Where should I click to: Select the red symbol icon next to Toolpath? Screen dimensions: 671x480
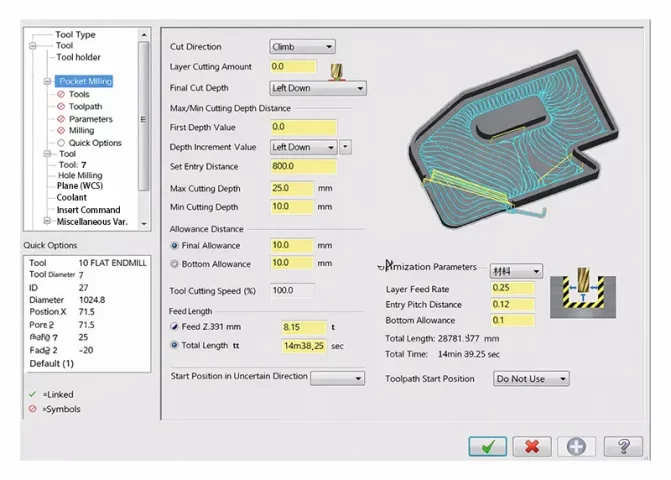(61, 106)
